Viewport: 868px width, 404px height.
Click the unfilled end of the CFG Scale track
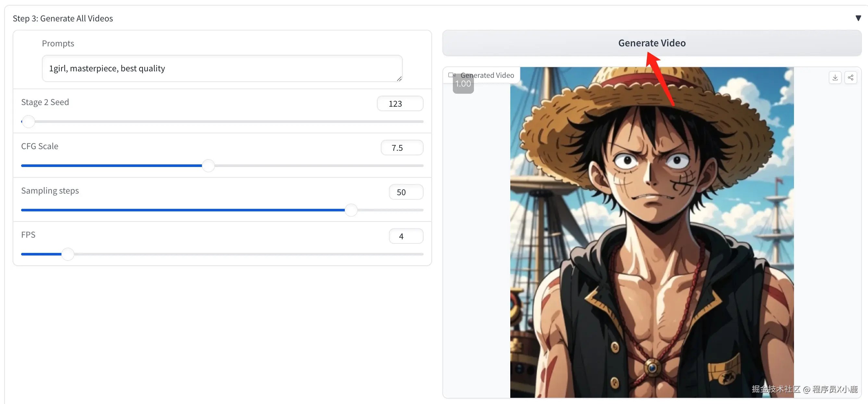point(404,166)
